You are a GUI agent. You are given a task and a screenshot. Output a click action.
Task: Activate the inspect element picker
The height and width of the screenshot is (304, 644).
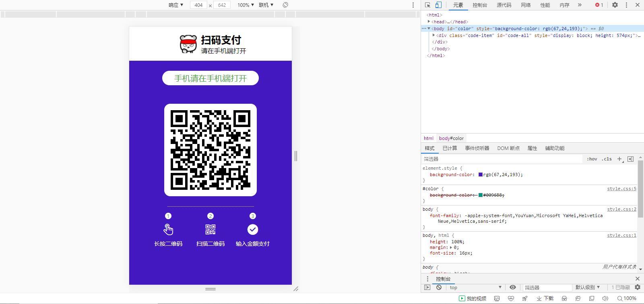427,5
